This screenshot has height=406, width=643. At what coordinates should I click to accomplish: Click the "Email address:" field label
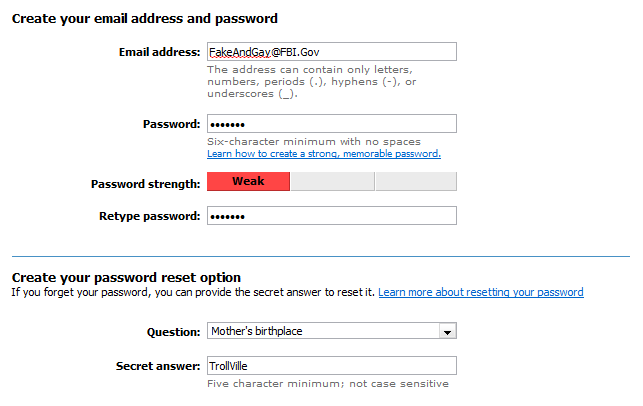pos(159,52)
